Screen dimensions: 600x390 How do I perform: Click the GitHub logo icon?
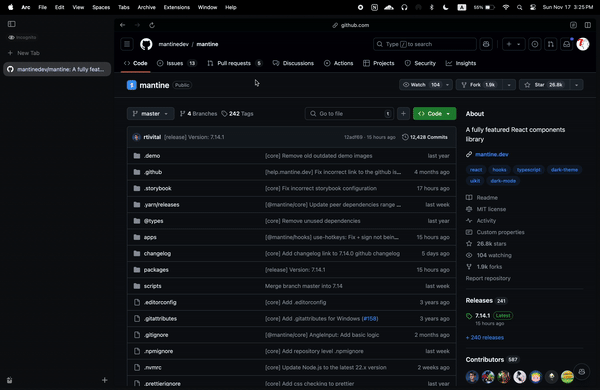click(x=146, y=44)
